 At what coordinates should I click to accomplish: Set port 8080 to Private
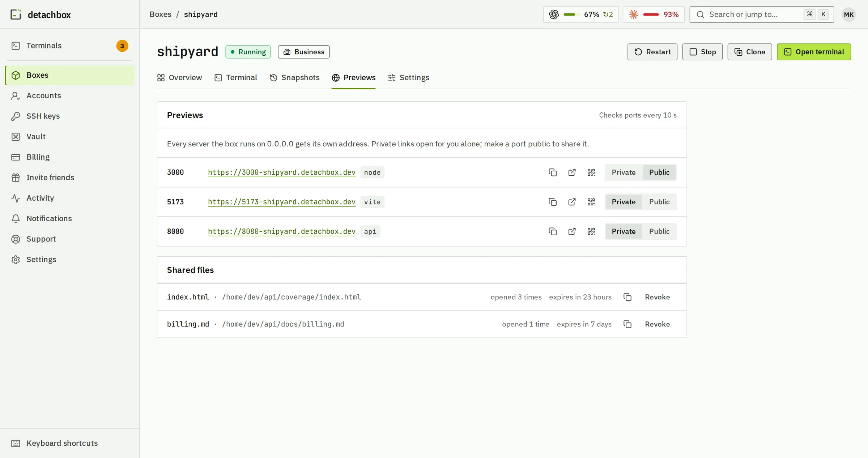click(x=624, y=231)
